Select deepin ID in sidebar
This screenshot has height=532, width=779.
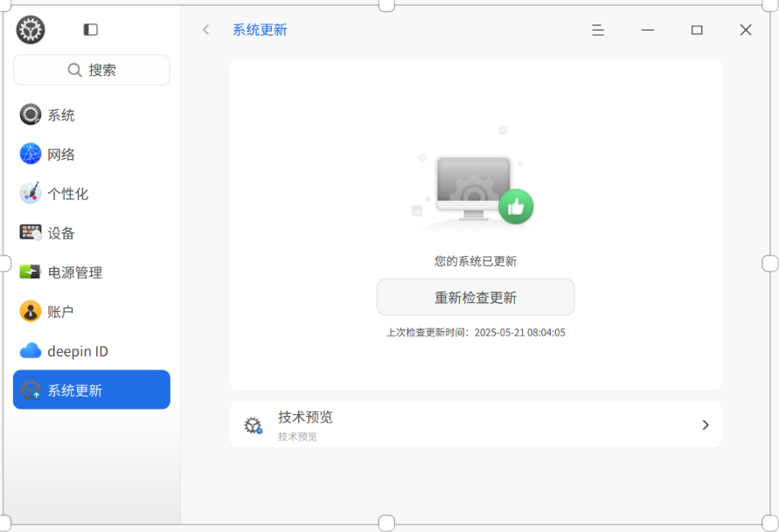92,350
